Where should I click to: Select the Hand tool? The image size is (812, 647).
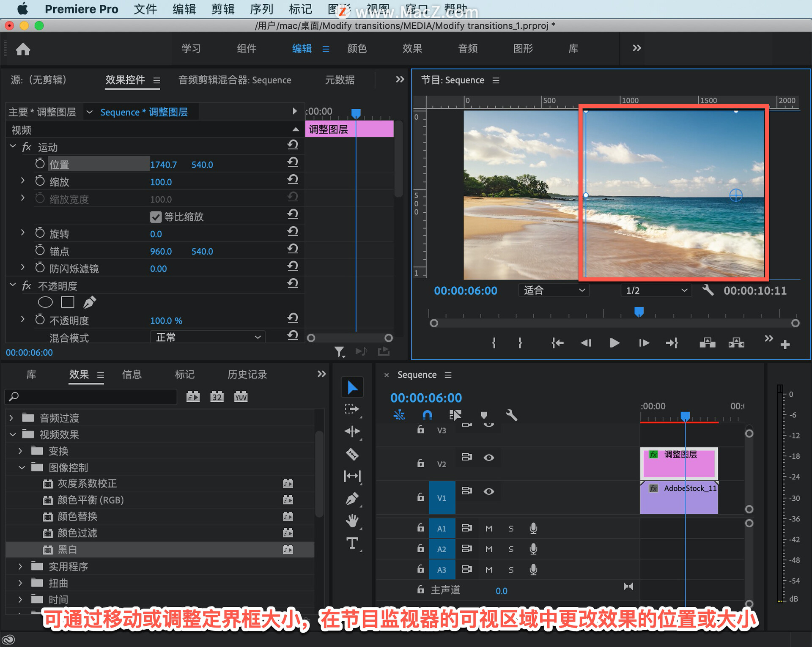352,521
